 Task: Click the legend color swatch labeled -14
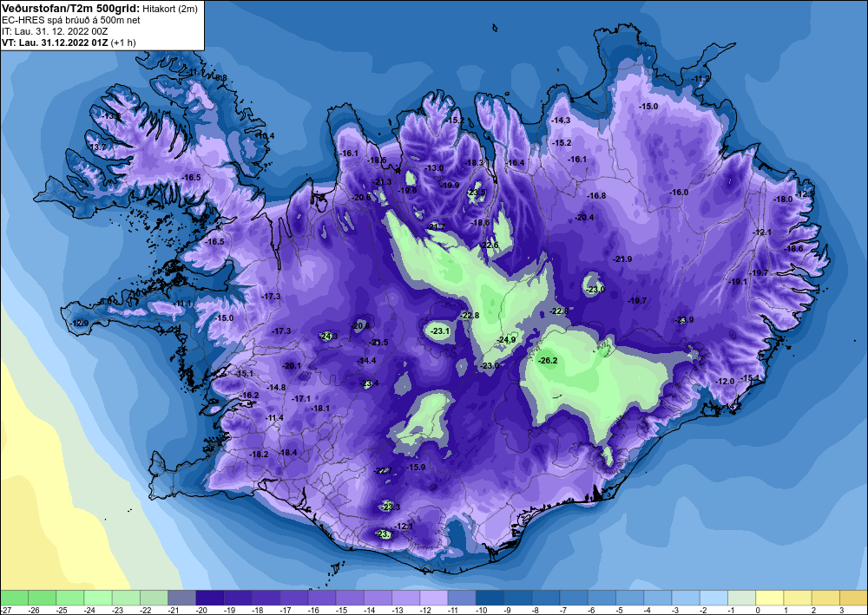click(x=378, y=598)
